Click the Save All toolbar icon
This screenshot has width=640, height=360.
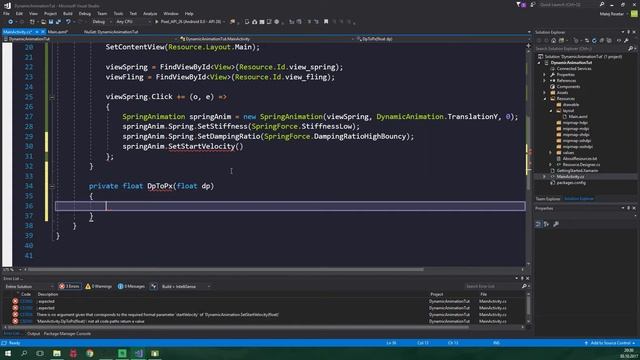(58, 22)
